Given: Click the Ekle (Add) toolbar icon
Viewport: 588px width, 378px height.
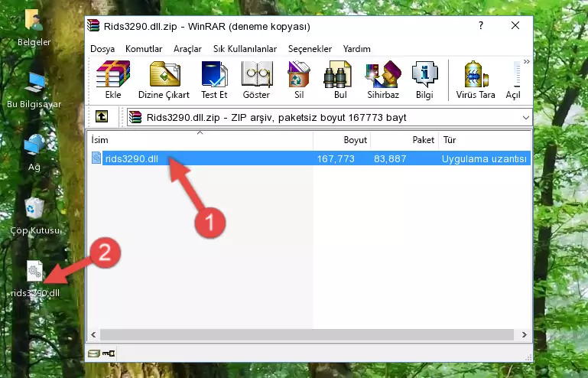Looking at the screenshot, I should coord(113,80).
